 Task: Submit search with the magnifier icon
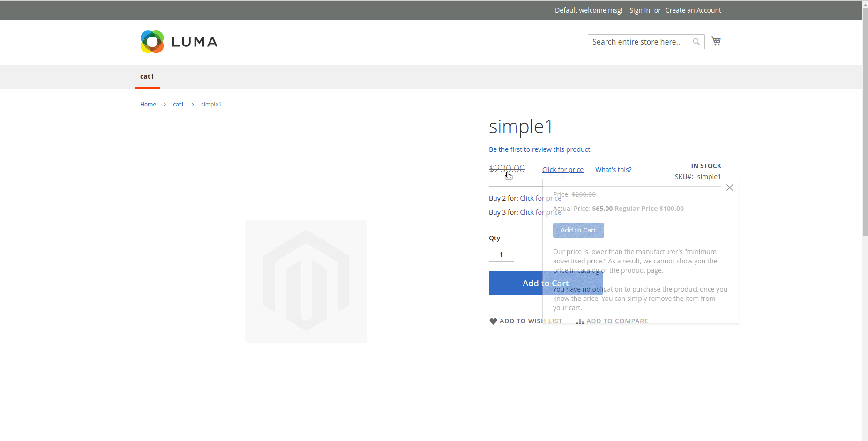[x=696, y=42]
